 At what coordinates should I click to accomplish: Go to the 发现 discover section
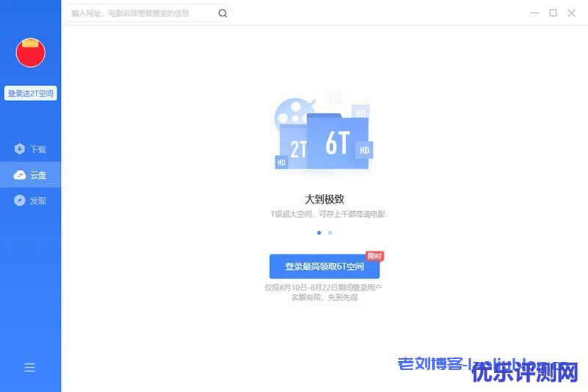pyautogui.click(x=30, y=201)
